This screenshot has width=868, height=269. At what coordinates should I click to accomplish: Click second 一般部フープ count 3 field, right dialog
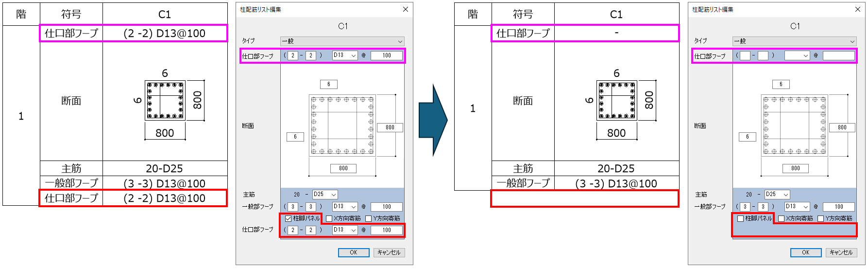(763, 207)
